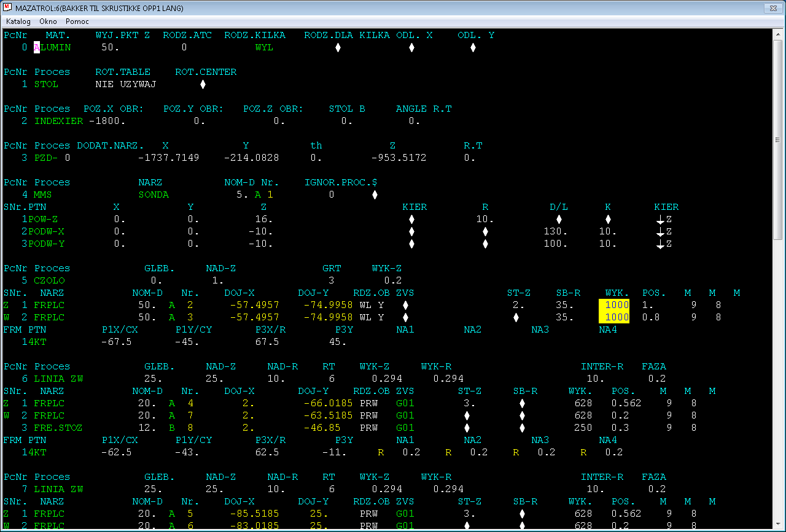Click highlighted WYK. 1000 in Z 1 FRPLC row
Image resolution: width=786 pixels, height=532 pixels.
pyautogui.click(x=614, y=305)
